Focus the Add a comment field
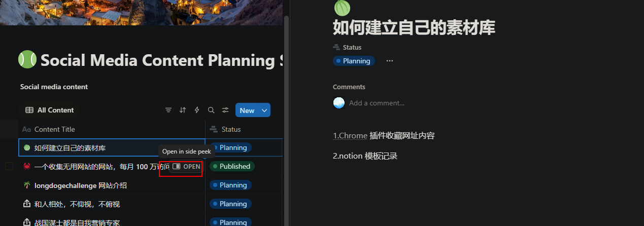Image resolution: width=644 pixels, height=226 pixels. (377, 103)
